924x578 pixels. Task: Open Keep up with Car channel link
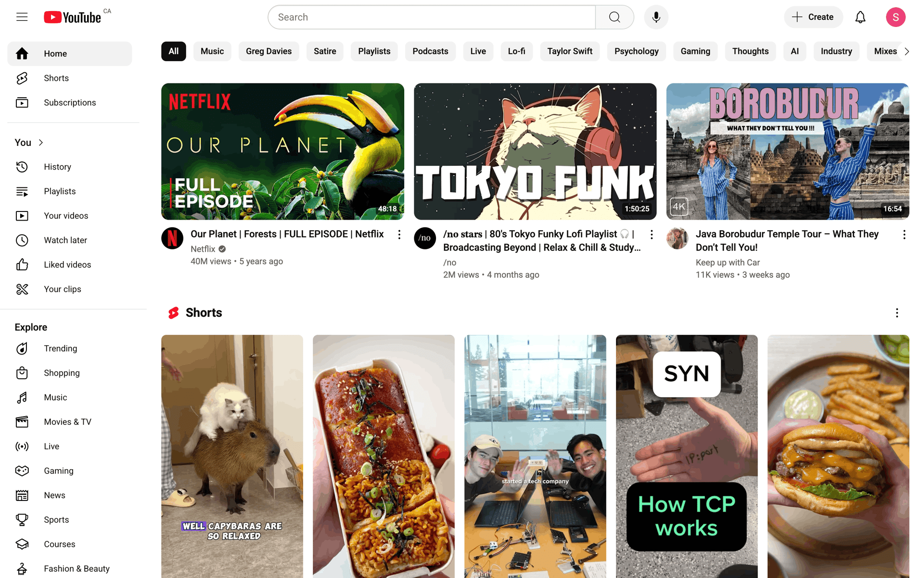point(728,263)
